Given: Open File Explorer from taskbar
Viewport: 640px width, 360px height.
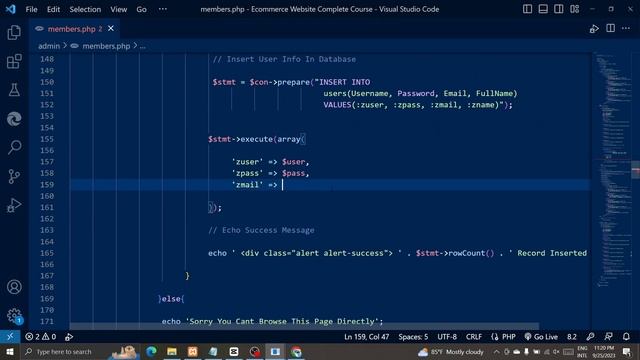Looking at the screenshot, I should [172, 351].
